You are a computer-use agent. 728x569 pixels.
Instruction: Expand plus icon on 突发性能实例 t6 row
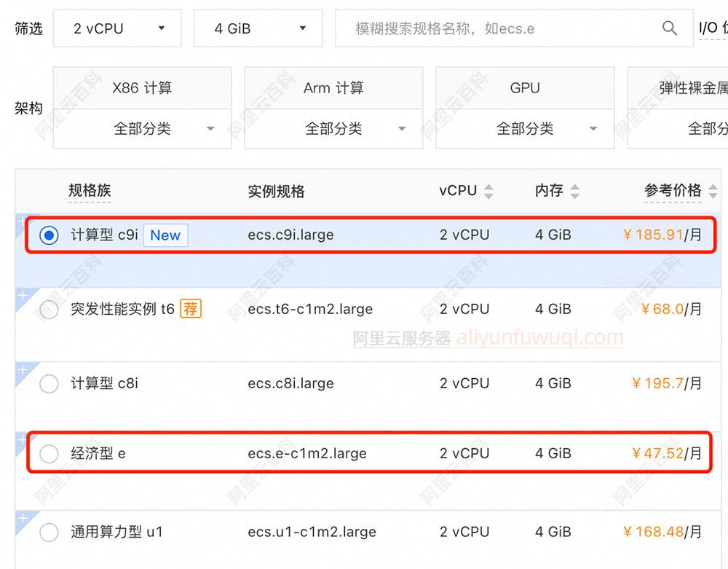(x=22, y=295)
